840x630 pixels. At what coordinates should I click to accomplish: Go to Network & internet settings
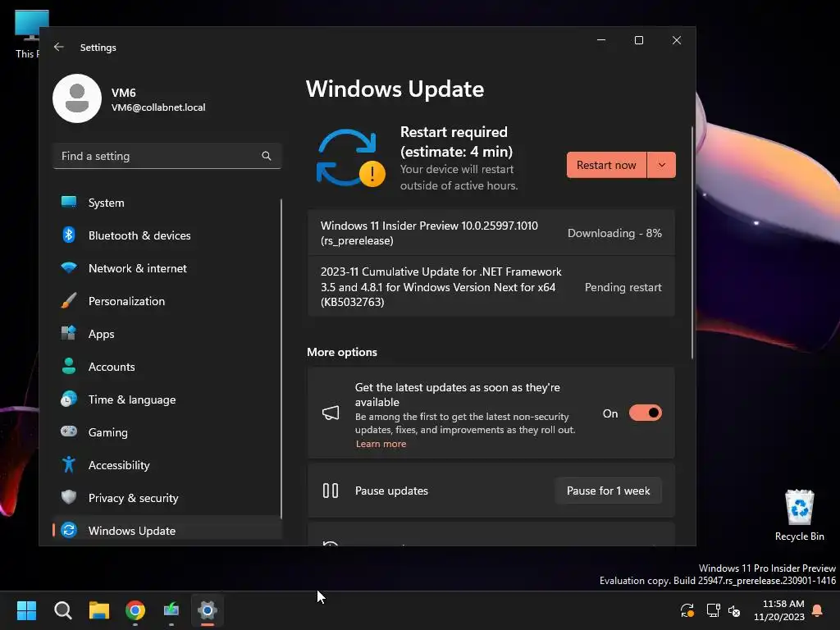(167, 268)
